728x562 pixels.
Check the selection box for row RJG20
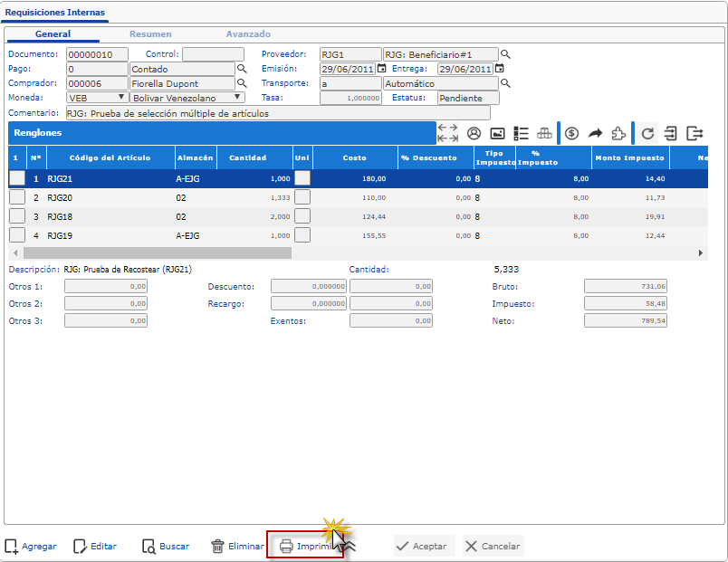coord(17,197)
